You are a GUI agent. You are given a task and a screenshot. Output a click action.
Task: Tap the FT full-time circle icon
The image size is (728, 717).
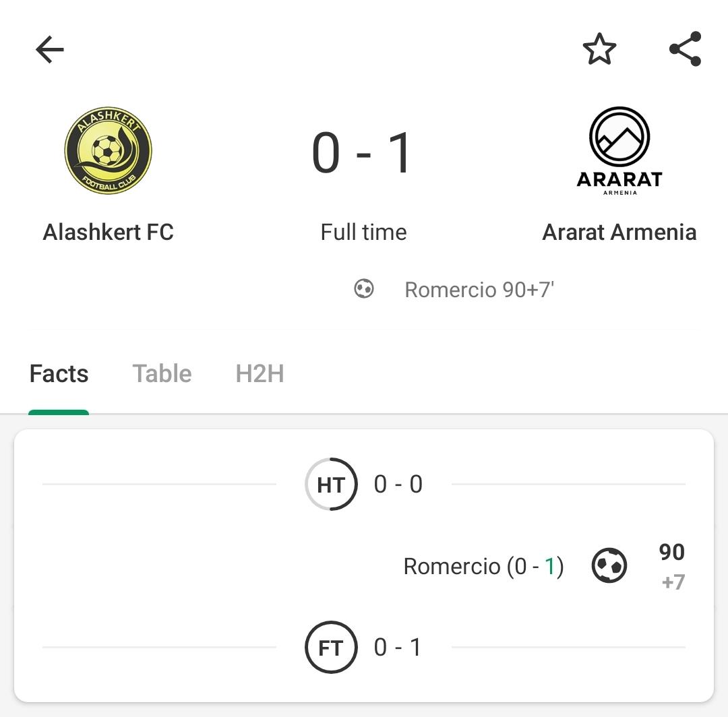331,648
